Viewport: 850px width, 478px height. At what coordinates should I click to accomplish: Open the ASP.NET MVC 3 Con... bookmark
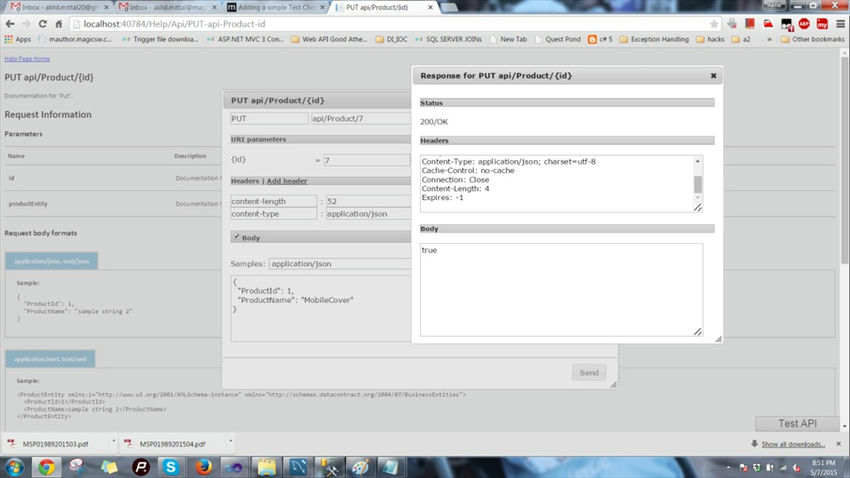[246, 39]
